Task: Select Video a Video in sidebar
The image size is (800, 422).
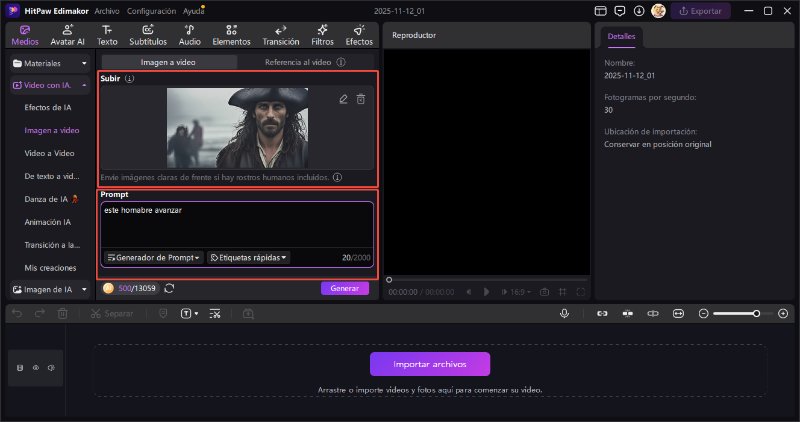Action: (x=49, y=153)
